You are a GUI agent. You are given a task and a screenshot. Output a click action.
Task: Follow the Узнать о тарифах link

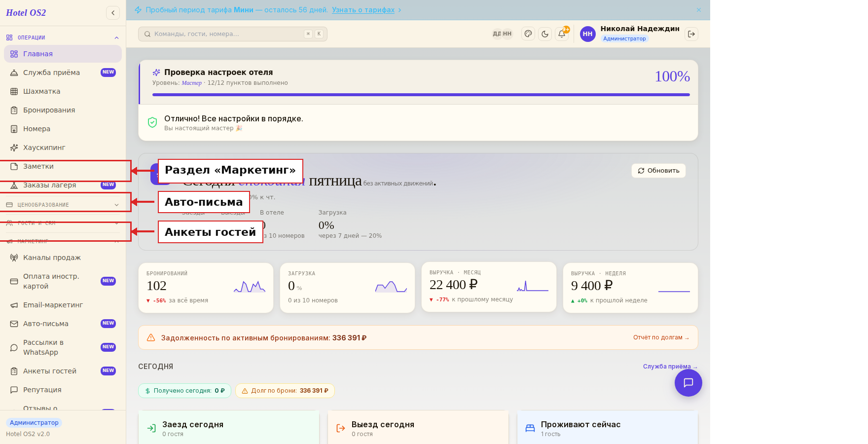pyautogui.click(x=363, y=10)
